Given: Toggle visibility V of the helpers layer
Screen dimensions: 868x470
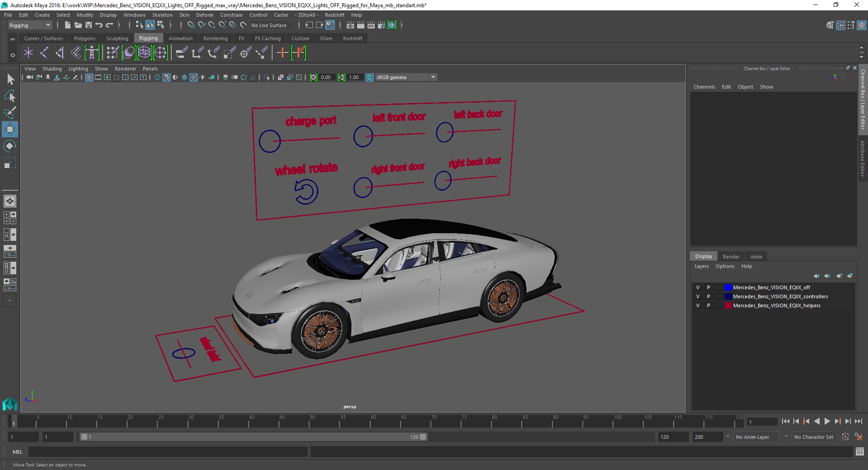Looking at the screenshot, I should pos(698,305).
